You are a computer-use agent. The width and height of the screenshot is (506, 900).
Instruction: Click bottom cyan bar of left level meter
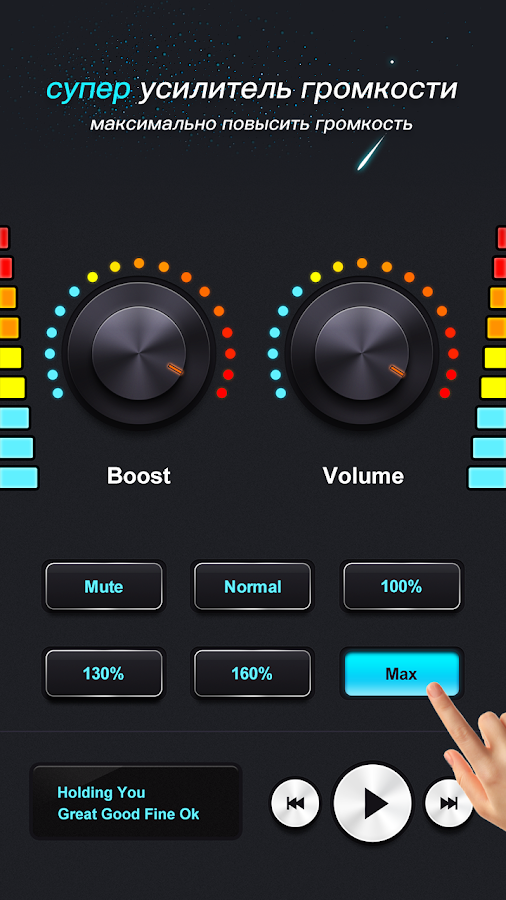coord(19,478)
